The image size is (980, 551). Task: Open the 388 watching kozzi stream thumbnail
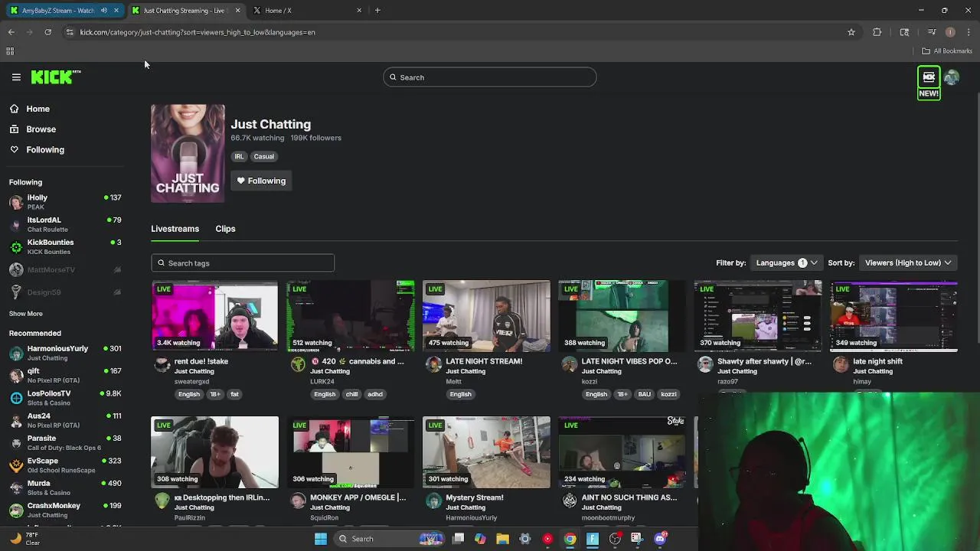(x=622, y=316)
